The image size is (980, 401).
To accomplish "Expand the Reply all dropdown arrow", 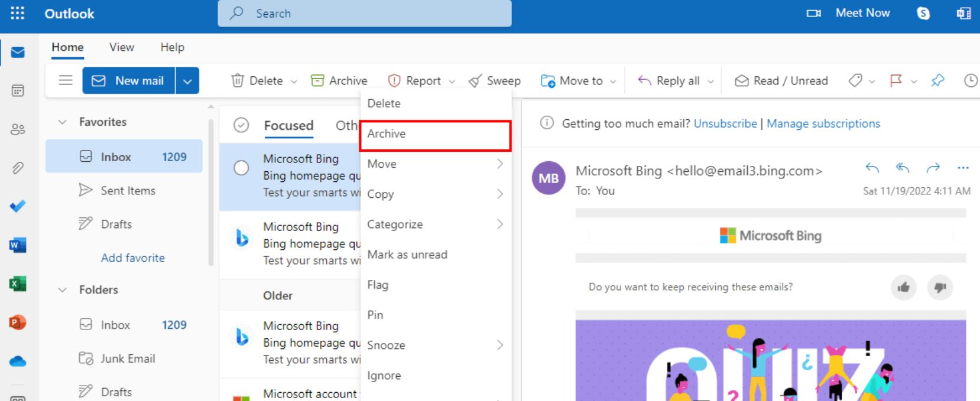I will (710, 81).
